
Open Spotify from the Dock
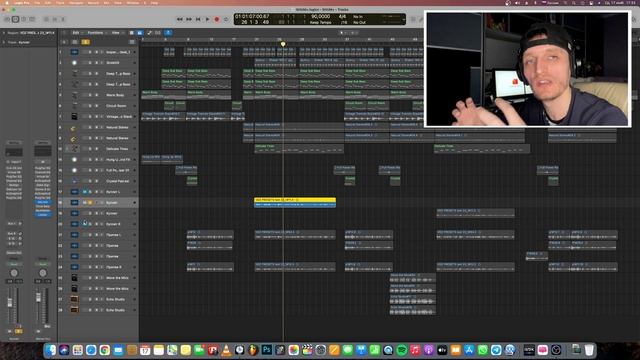pos(402,350)
